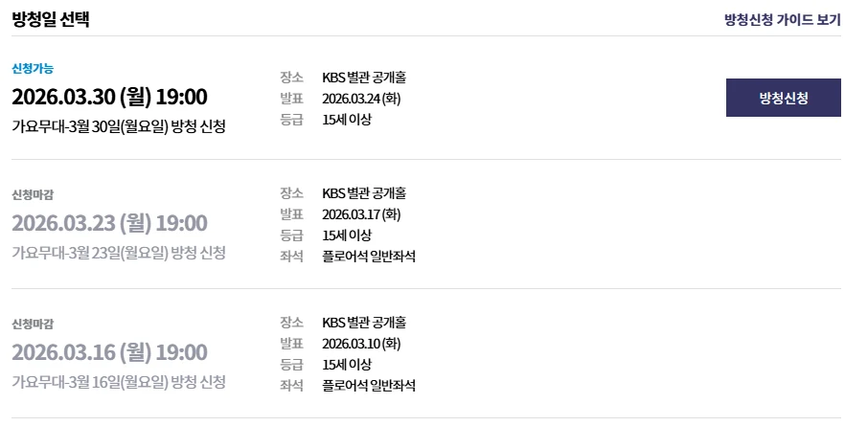
Task: Click 플로어석 일반좌석 in the March 16 entry
Action: (369, 386)
